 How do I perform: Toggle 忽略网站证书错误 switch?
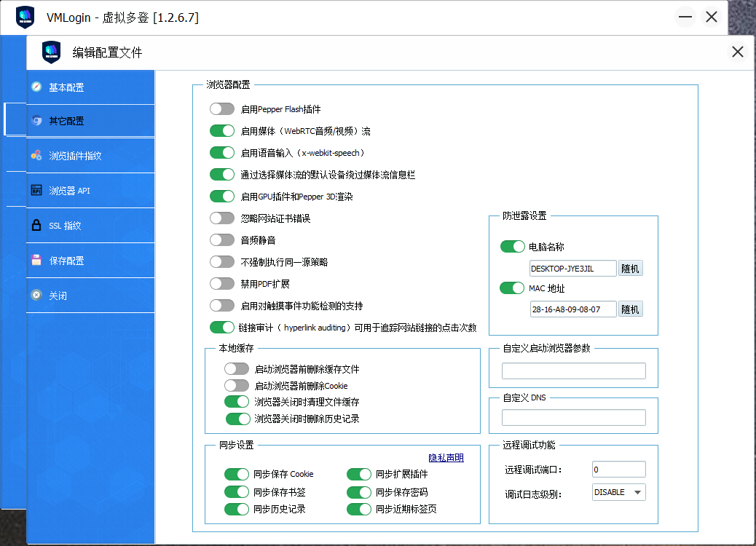click(222, 218)
